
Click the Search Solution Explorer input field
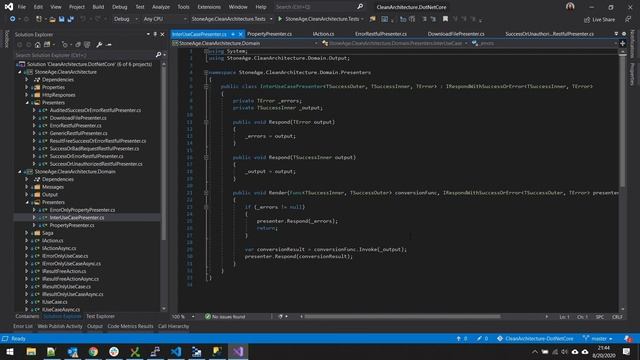click(x=84, y=55)
